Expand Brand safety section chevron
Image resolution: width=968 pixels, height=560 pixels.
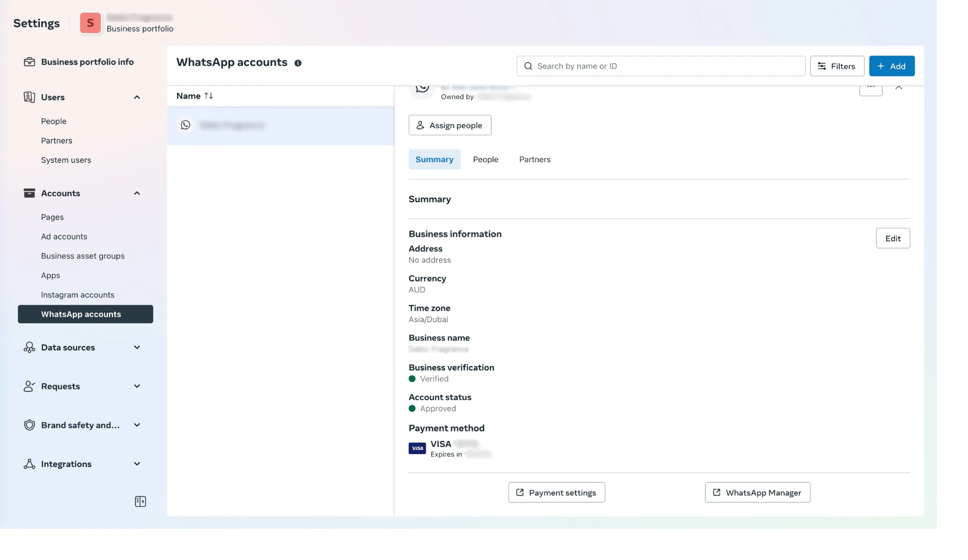coord(137,425)
